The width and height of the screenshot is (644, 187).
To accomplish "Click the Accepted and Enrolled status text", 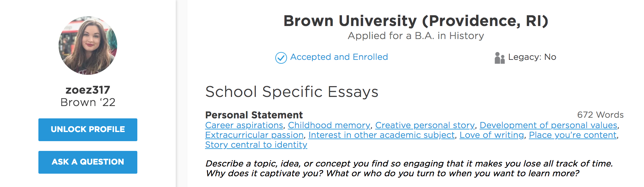I will [x=339, y=57].
